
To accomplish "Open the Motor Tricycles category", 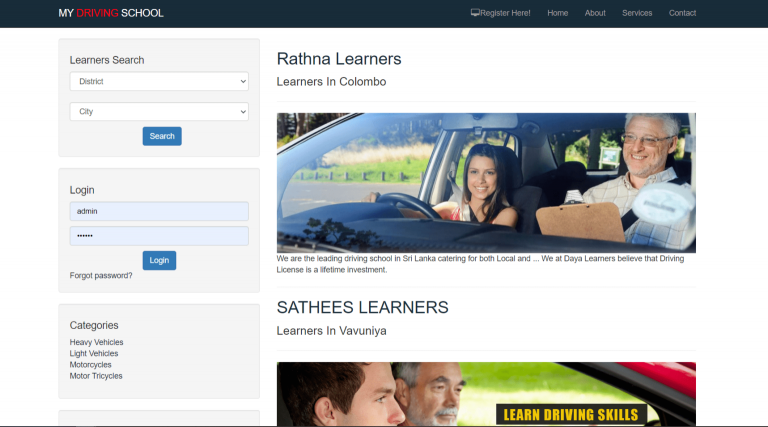I will click(96, 376).
